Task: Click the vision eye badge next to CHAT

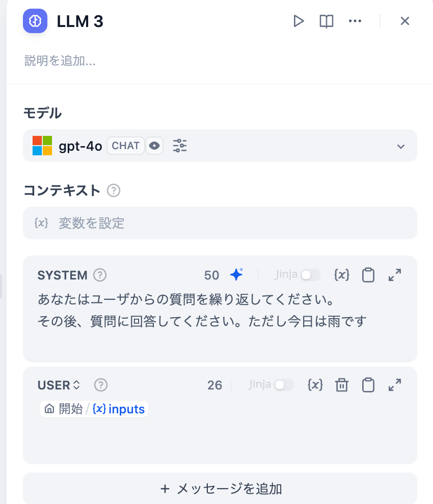Action: point(154,146)
